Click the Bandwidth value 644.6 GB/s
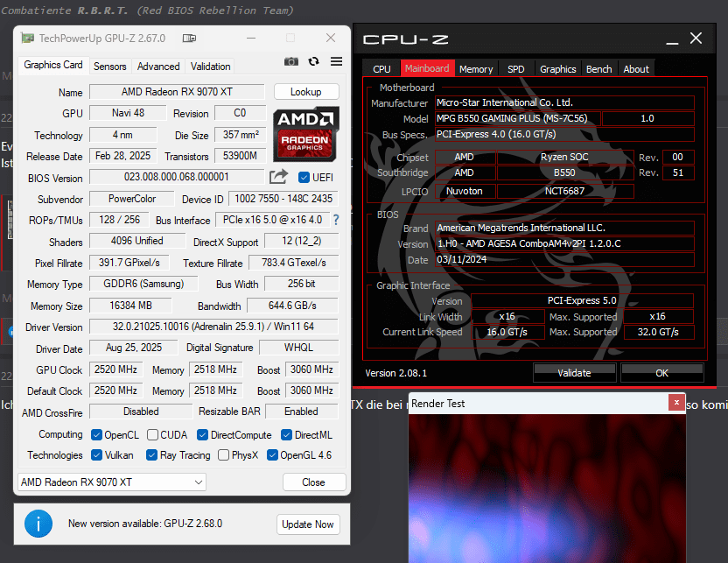 [x=292, y=306]
